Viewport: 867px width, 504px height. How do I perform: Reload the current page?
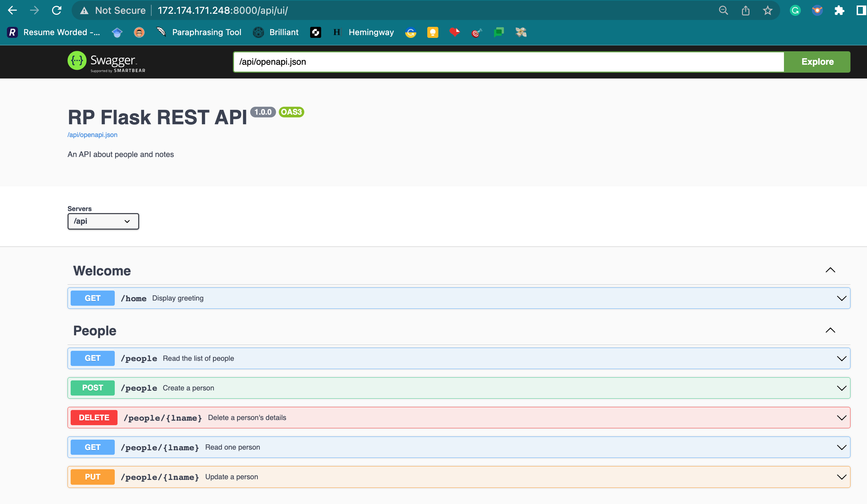[x=57, y=10]
